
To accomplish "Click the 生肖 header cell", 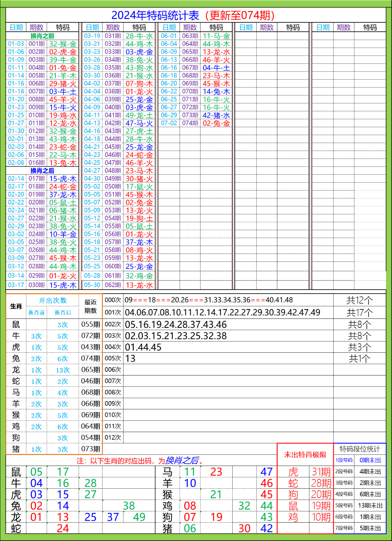I will (16, 306).
